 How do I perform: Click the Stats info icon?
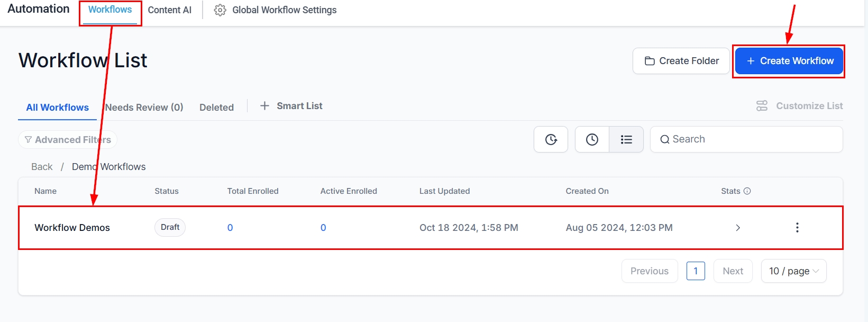coord(747,191)
